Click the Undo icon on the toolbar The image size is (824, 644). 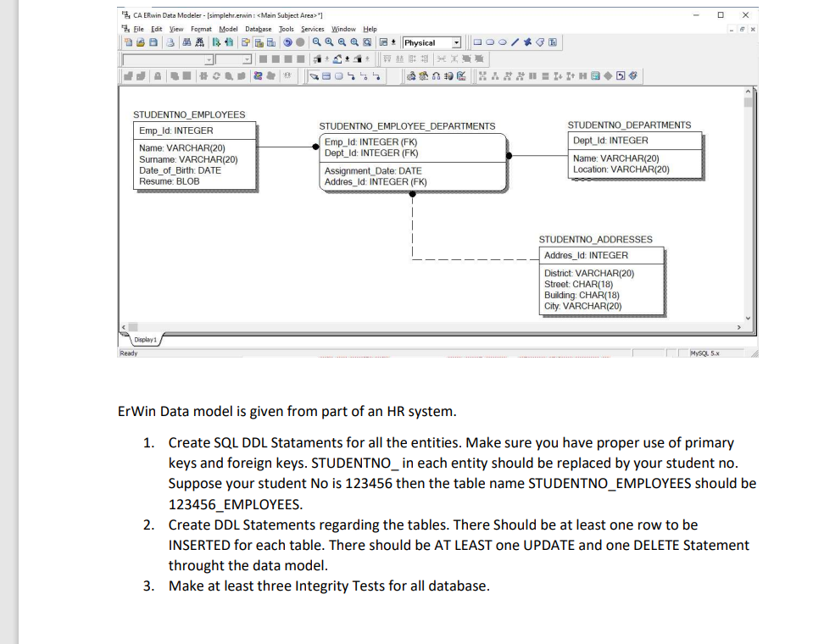pos(287,42)
